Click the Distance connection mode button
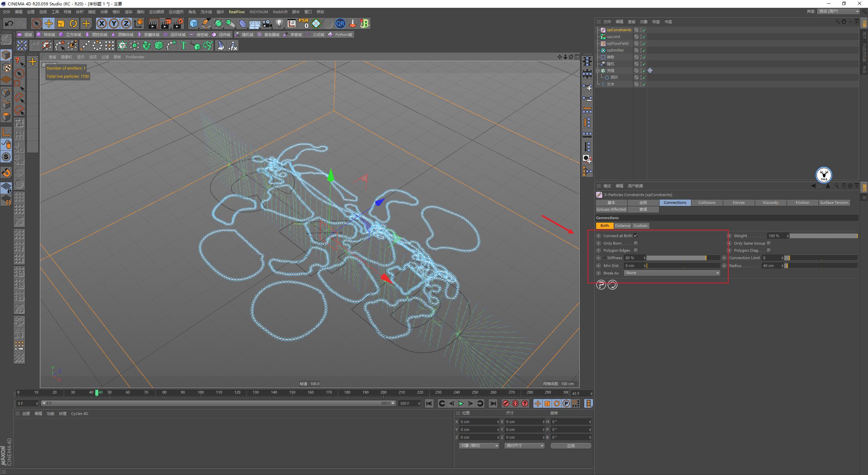The height and width of the screenshot is (475, 868). (623, 225)
